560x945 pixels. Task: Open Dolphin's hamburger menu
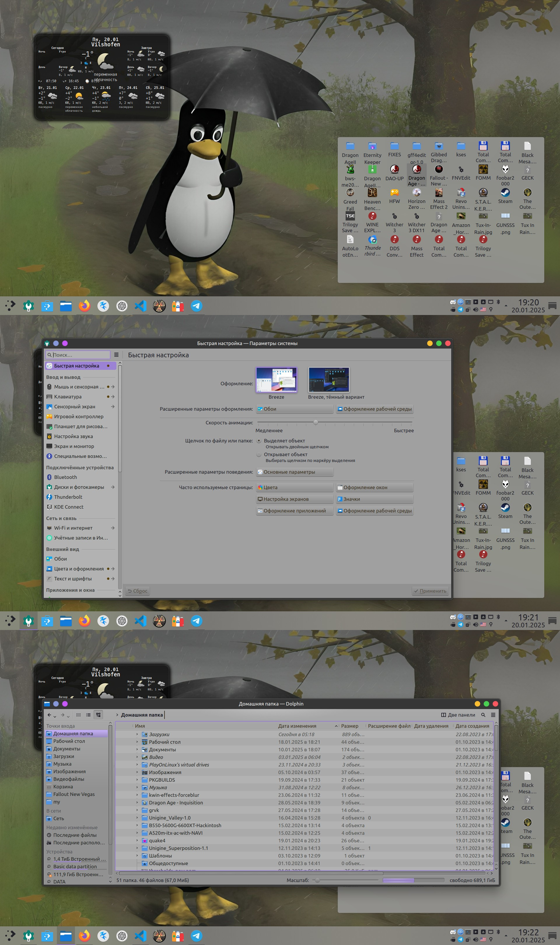pos(493,715)
